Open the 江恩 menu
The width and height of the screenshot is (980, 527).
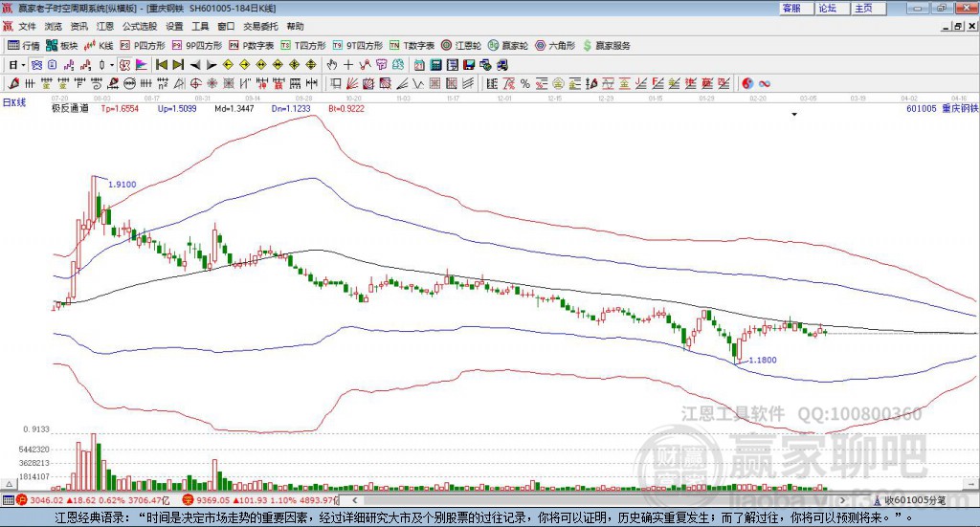[x=105, y=26]
